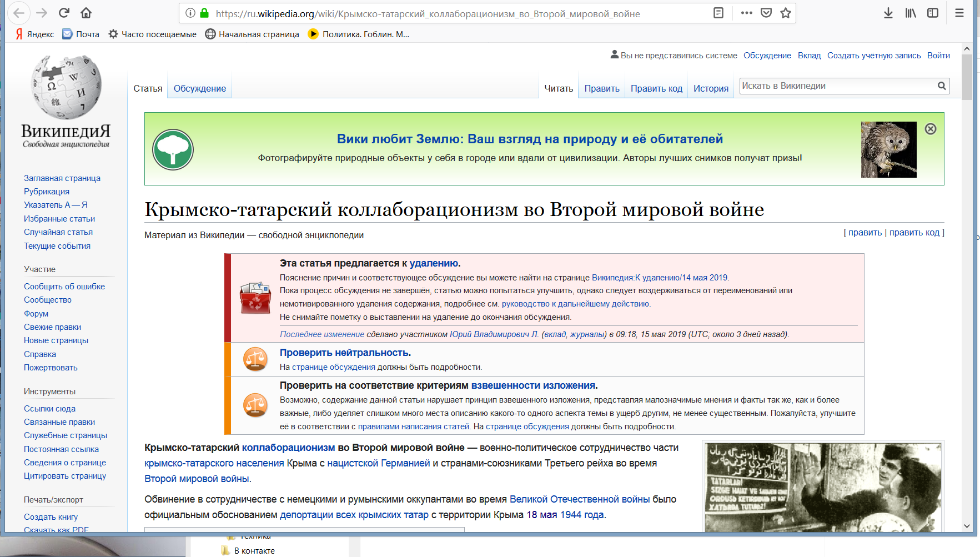Click the scales icon beside Проверить нейтральность
Image resolution: width=980 pixels, height=557 pixels.
coord(255,359)
